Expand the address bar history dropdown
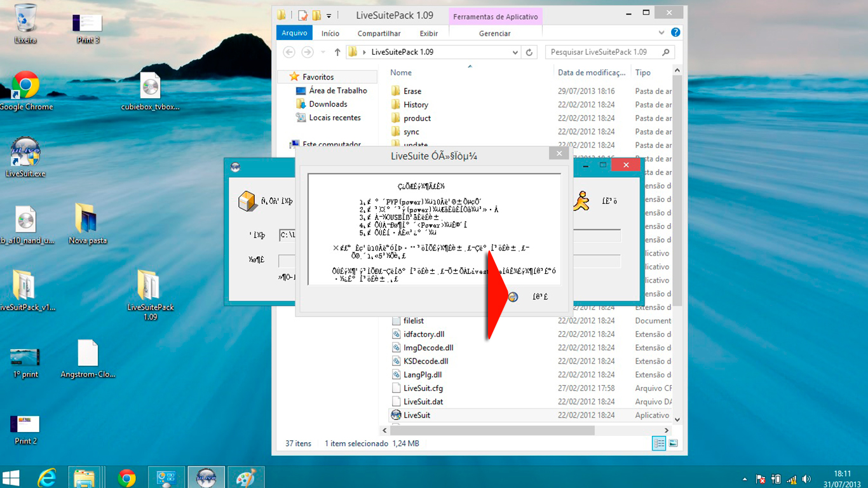The height and width of the screenshot is (488, 868). 515,52
